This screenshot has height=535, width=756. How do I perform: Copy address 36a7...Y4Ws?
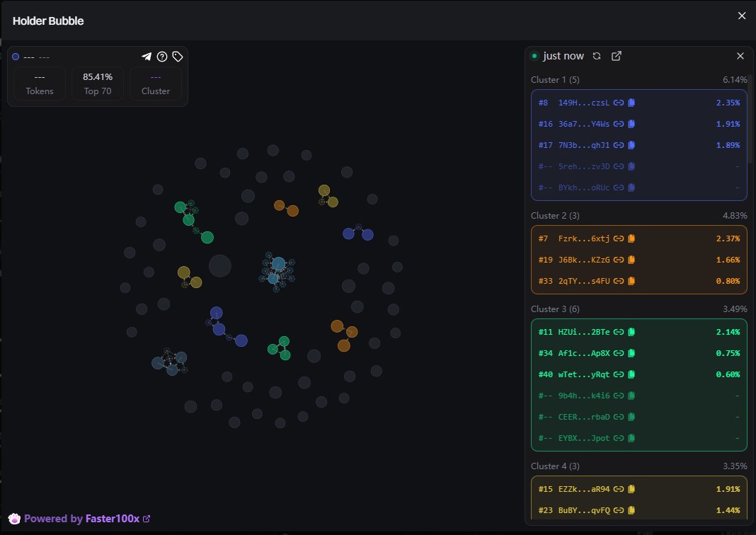tap(631, 124)
